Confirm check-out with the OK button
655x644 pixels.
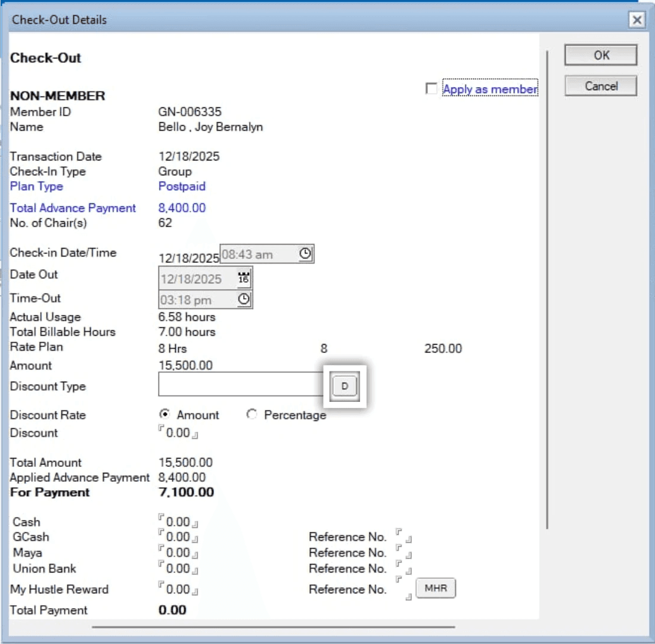click(601, 55)
